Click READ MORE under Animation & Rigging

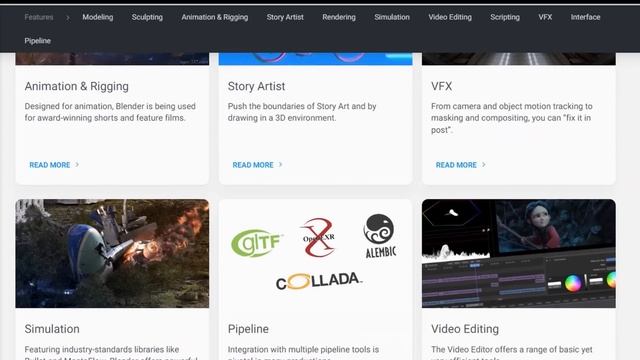50,165
